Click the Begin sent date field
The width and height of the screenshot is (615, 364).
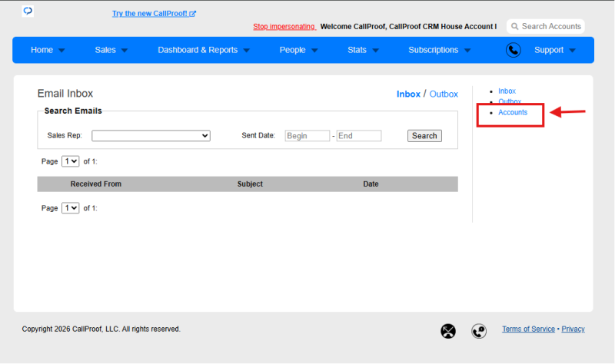coord(307,136)
